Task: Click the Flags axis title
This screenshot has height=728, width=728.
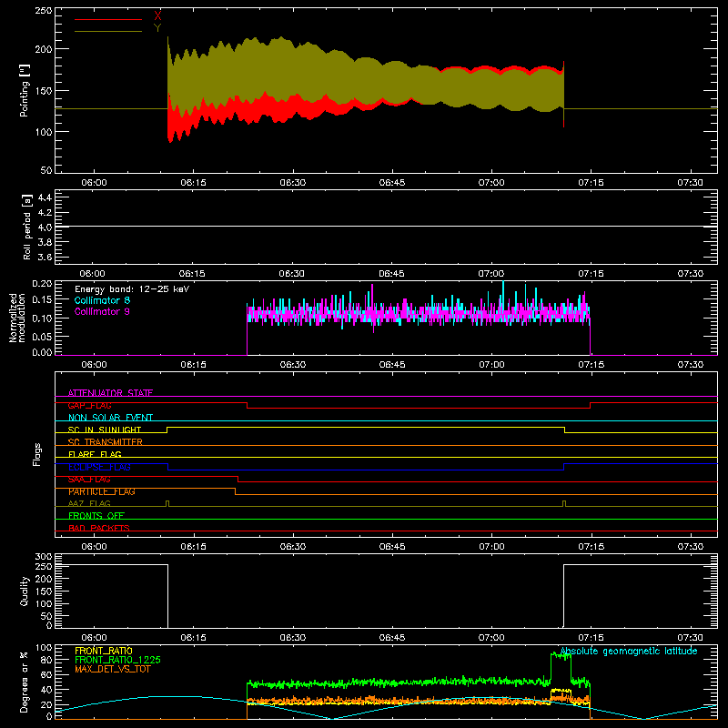Action: (36, 454)
